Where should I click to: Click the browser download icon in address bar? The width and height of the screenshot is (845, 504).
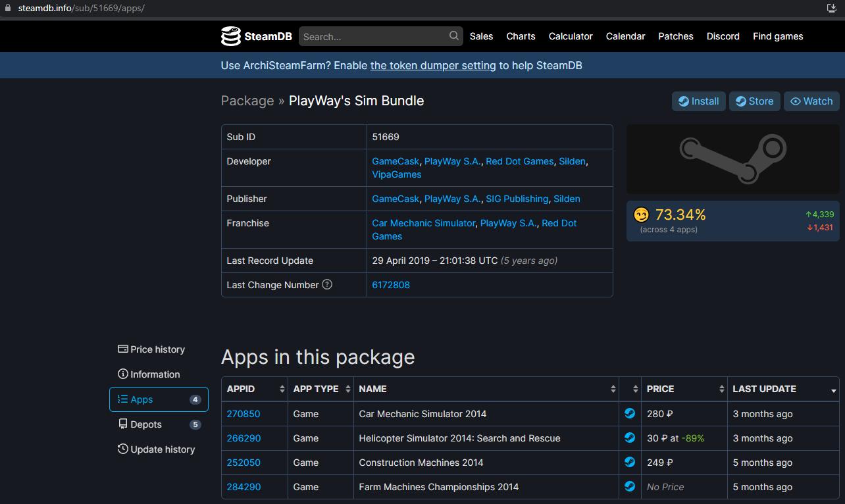tap(831, 8)
